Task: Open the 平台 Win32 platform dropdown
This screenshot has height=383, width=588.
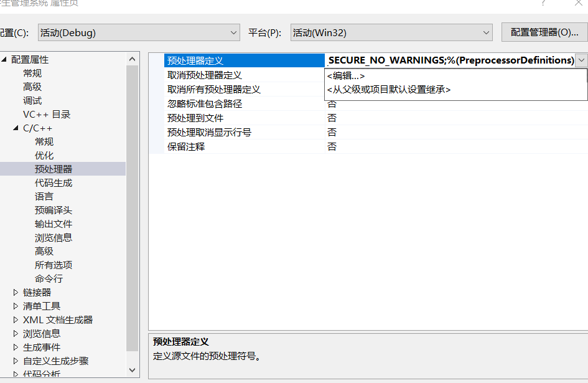Action: (391, 32)
